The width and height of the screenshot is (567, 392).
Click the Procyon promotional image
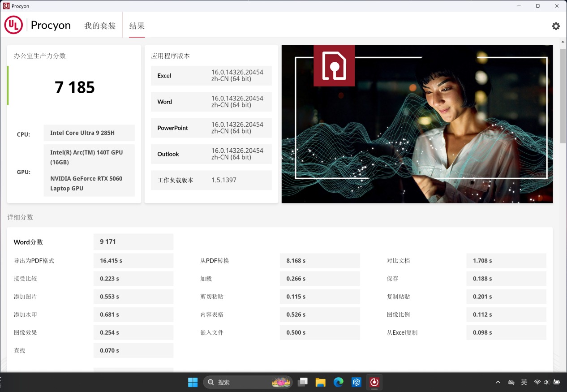click(x=417, y=123)
